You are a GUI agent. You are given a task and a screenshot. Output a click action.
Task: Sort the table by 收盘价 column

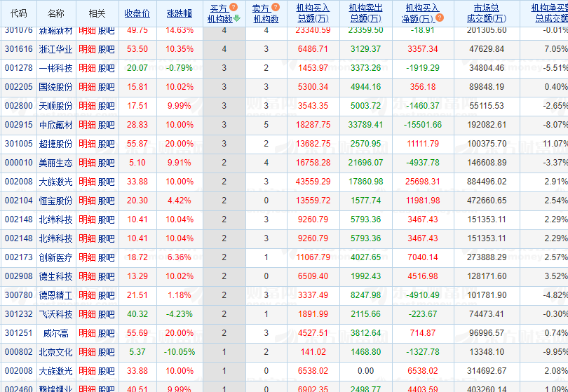coord(137,13)
